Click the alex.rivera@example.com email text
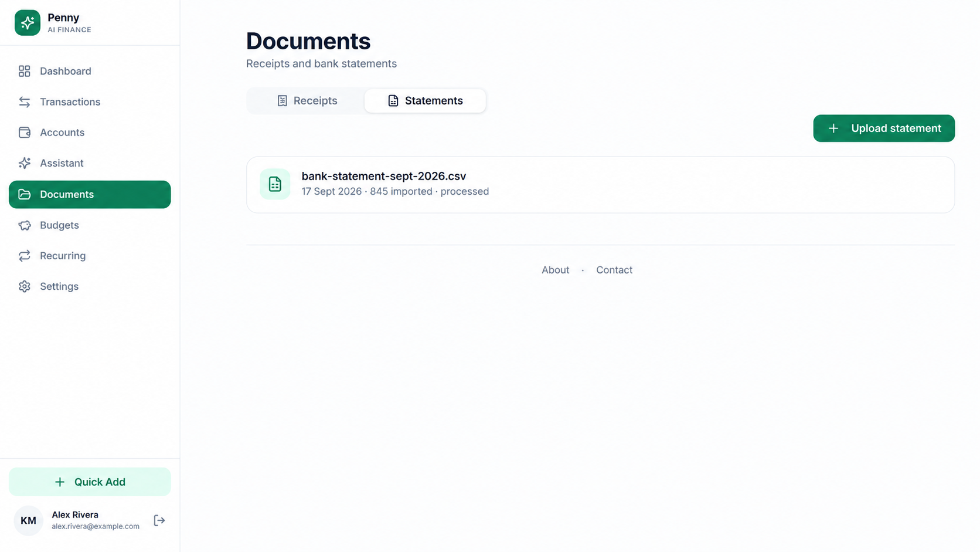This screenshot has height=552, width=980. pos(96,526)
